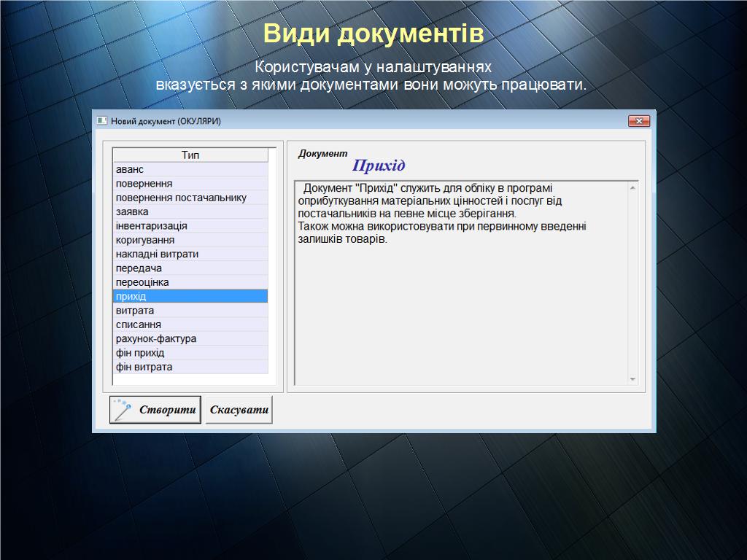Select 'списання' in the type list

pos(190,324)
